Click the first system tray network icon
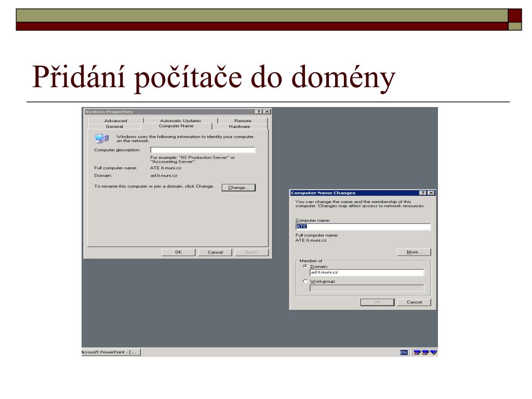Image resolution: width=532 pixels, height=399 pixels. point(417,353)
